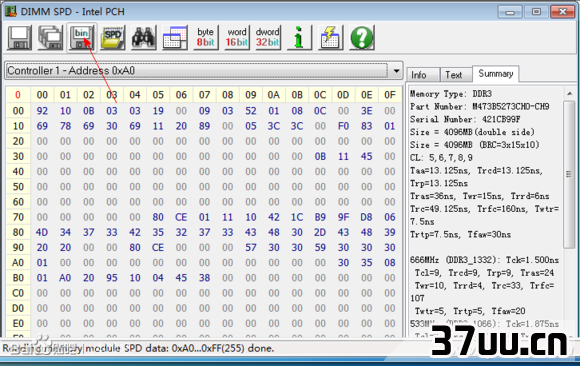Click the 666MHz (DDR3_1332) timing line
The image size is (580, 366).
(x=485, y=260)
